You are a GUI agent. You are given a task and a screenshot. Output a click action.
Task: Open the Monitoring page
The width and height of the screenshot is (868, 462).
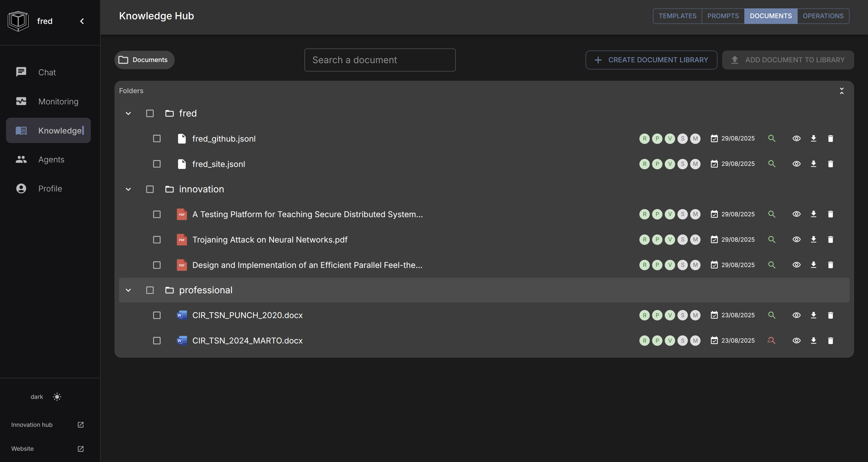click(x=48, y=101)
